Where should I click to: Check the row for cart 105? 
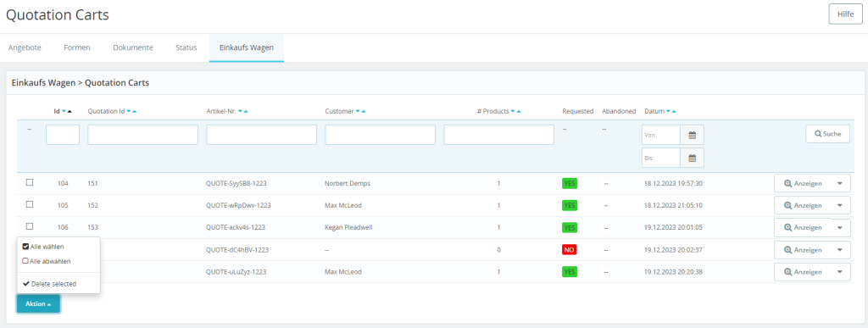(x=30, y=204)
